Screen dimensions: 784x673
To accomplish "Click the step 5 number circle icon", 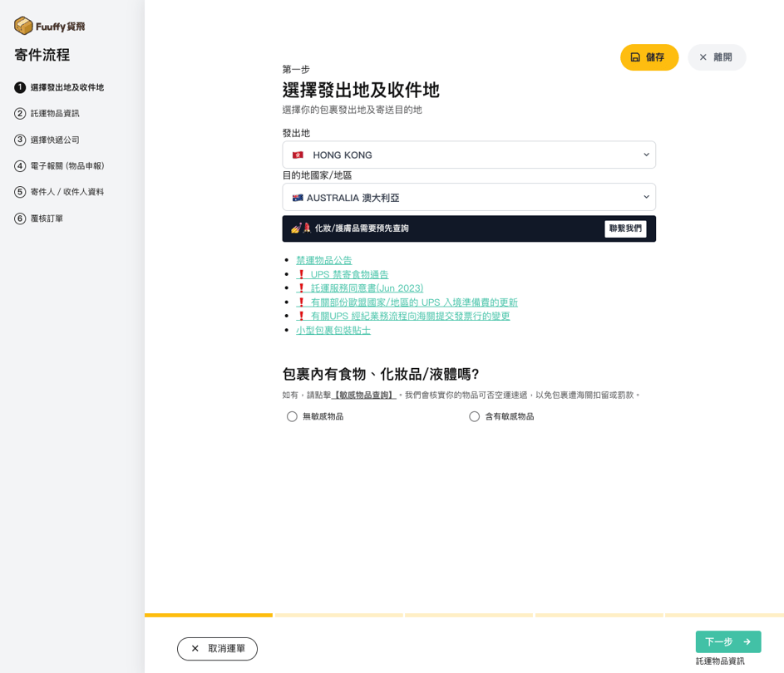I will point(20,192).
